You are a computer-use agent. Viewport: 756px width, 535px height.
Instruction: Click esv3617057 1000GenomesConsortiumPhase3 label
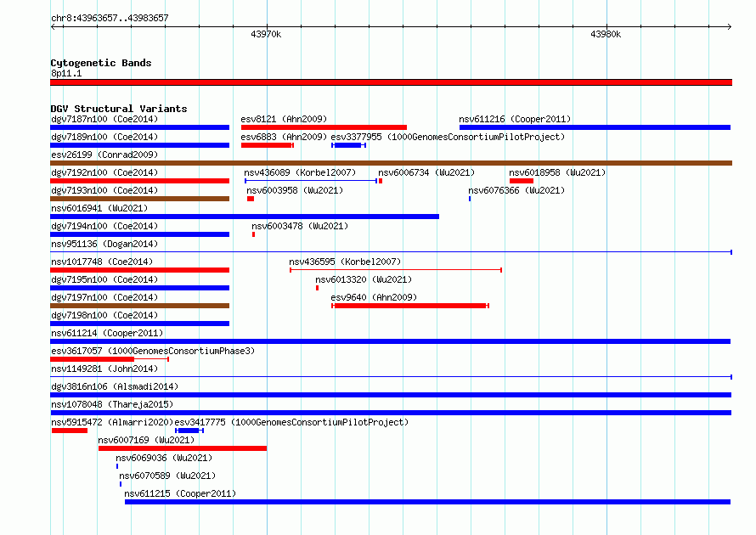(153, 351)
